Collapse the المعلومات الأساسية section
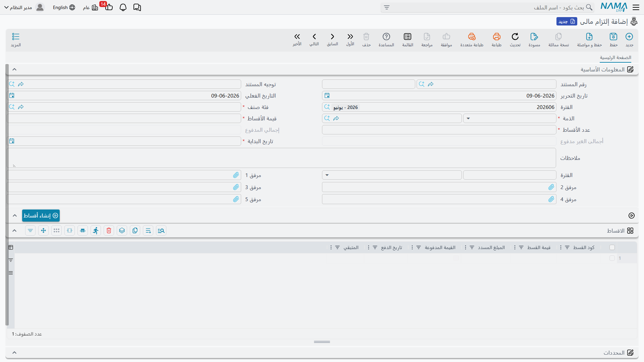 [x=14, y=69]
